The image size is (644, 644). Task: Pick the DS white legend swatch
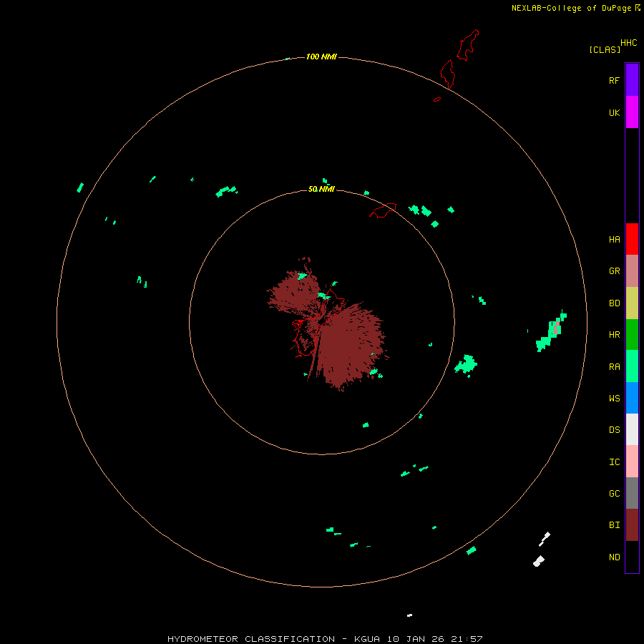pos(632,429)
